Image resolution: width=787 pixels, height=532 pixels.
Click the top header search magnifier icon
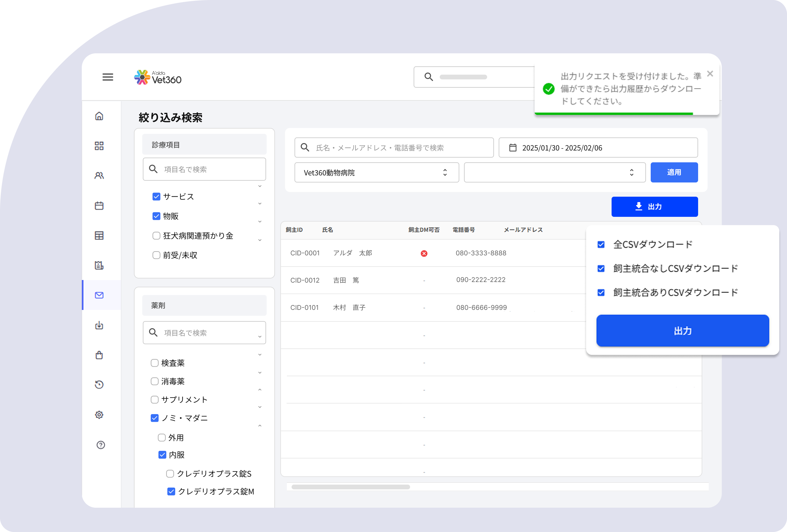click(429, 77)
